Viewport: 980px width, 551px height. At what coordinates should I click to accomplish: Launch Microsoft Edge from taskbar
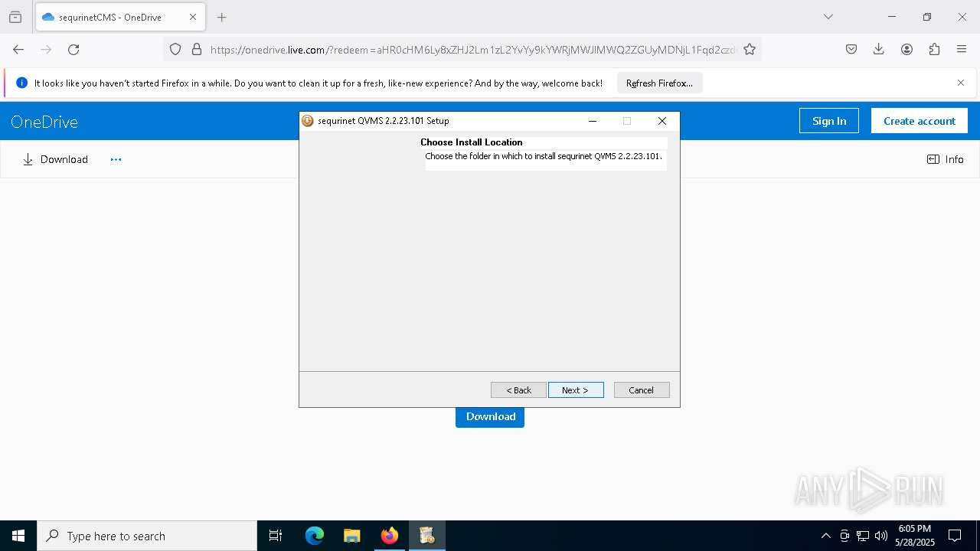[315, 536]
